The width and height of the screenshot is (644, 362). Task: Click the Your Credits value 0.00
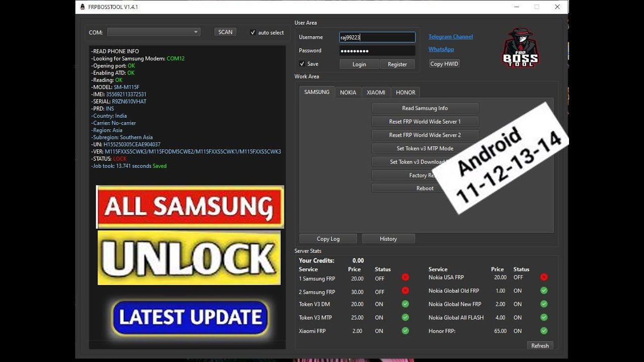point(358,260)
